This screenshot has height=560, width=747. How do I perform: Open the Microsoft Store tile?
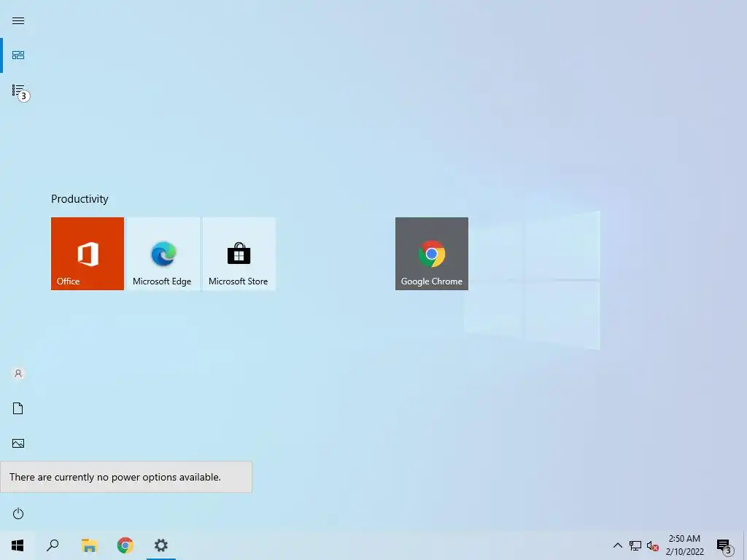239,253
